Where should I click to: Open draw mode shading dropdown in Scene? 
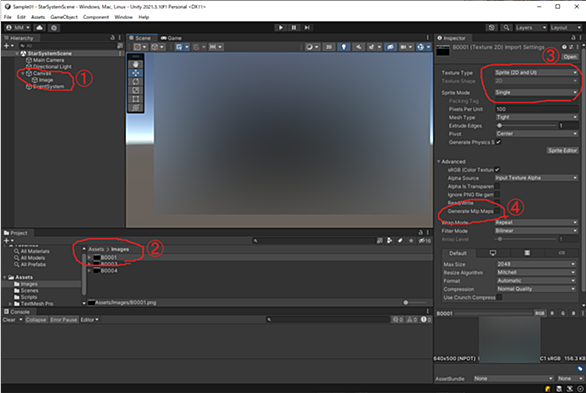click(311, 47)
